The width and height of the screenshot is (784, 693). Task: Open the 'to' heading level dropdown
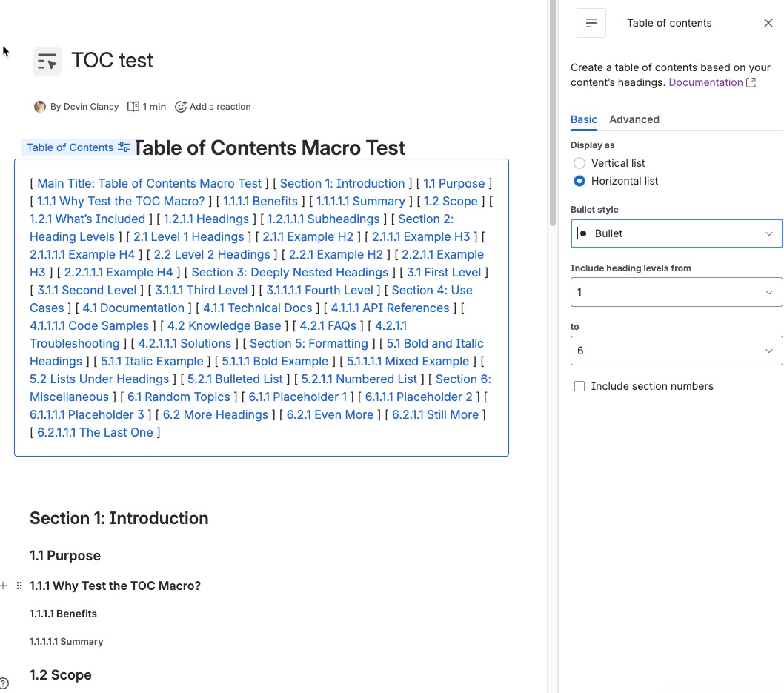[x=676, y=351]
